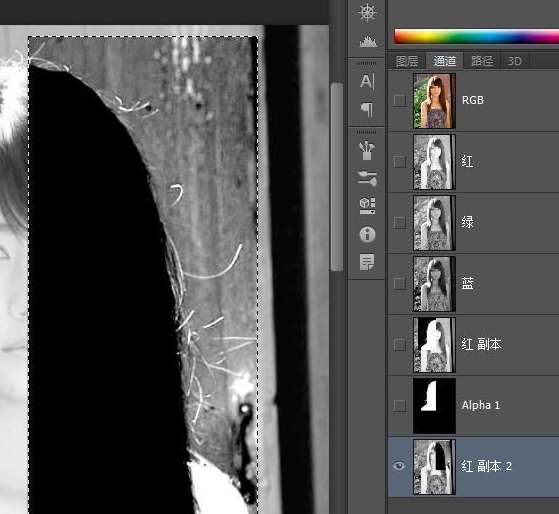Open the Brush Presets panel icon
Screen dimensions: 559x514
[x=367, y=150]
